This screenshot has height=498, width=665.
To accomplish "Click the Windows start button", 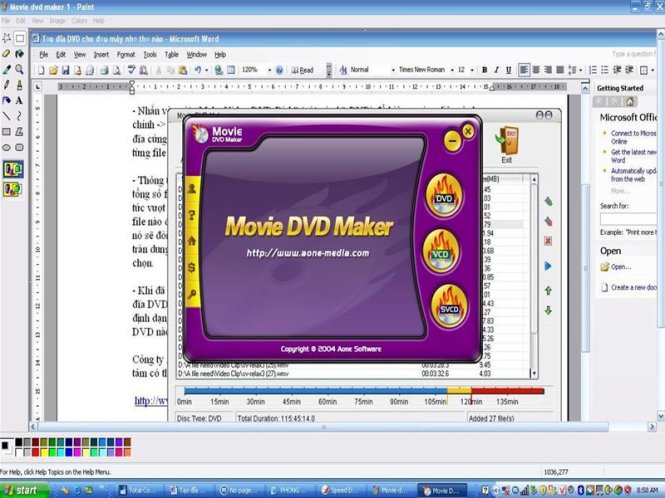I will click(25, 490).
